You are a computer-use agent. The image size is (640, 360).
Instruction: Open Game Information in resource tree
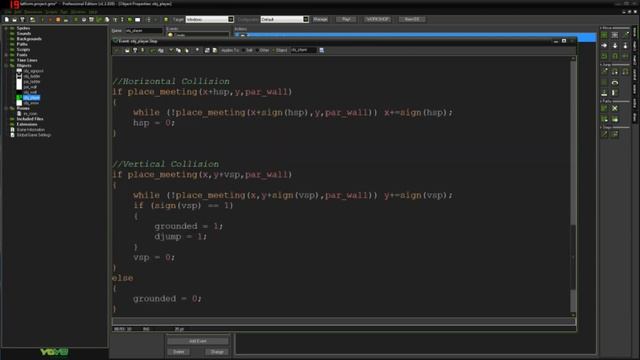[31, 129]
